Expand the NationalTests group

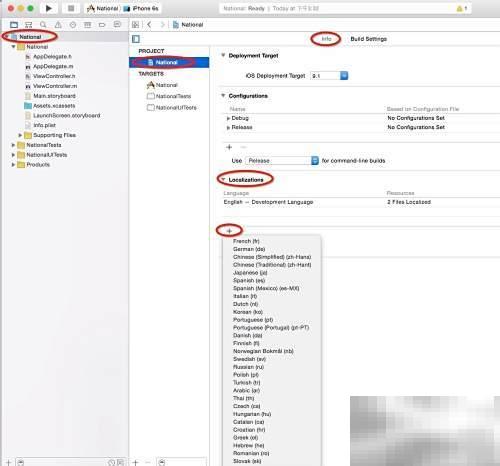tap(13, 145)
